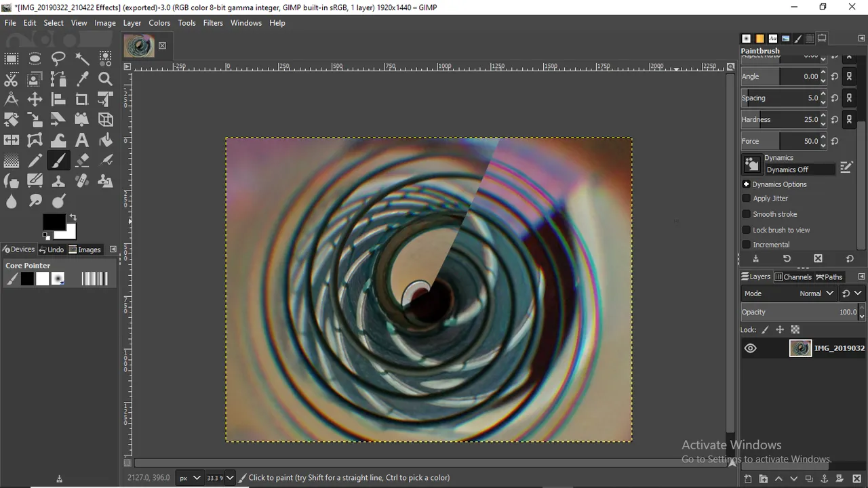This screenshot has width=868, height=488.
Task: Switch to the Paths tab
Action: (829, 277)
